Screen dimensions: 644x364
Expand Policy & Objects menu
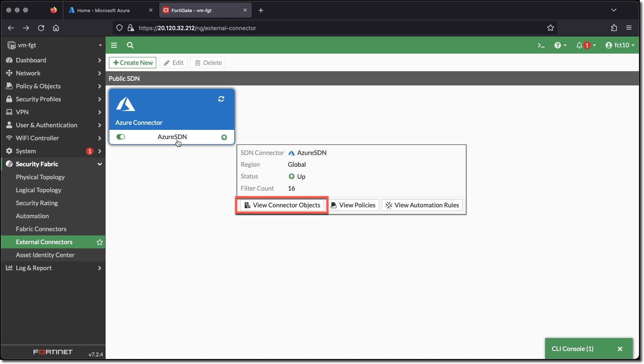point(53,86)
